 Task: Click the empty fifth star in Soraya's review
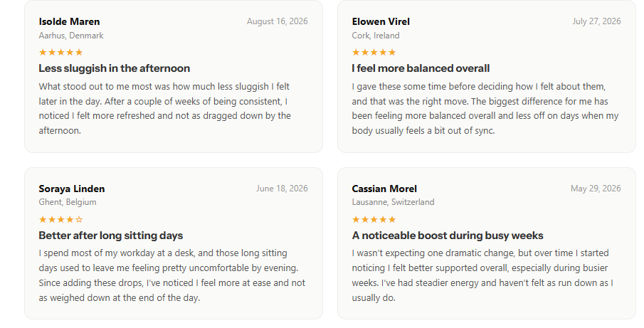79,219
